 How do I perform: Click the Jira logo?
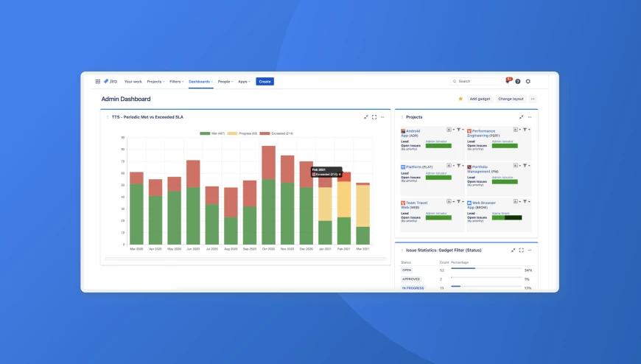coord(111,81)
